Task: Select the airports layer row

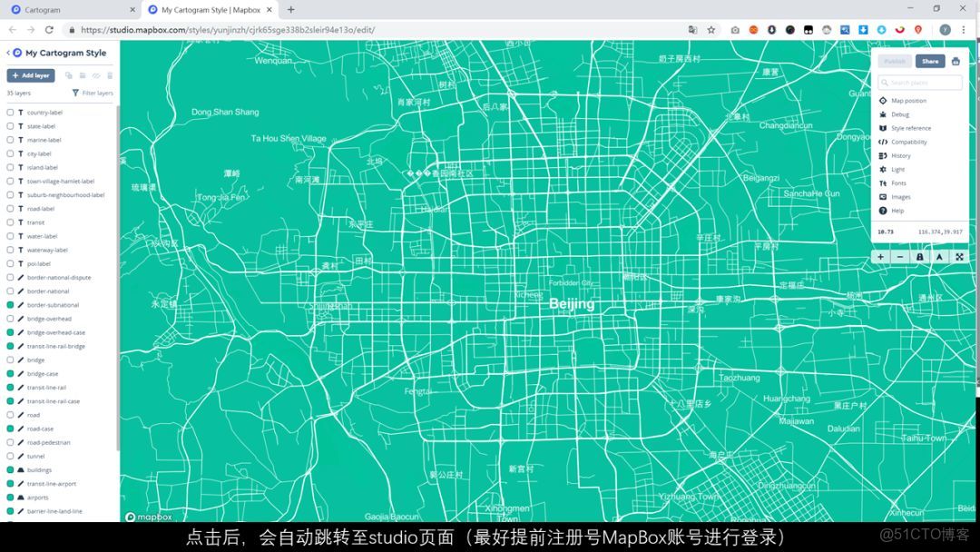Action: tap(60, 498)
